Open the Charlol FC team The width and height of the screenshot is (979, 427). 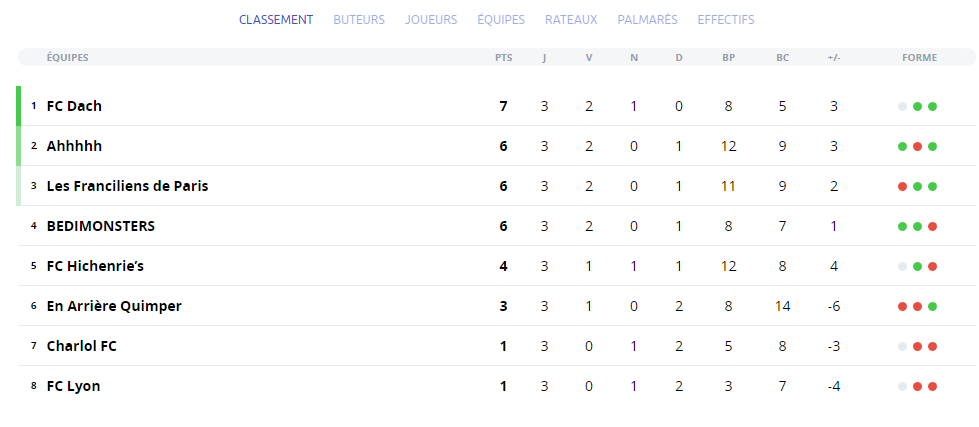pyautogui.click(x=82, y=346)
